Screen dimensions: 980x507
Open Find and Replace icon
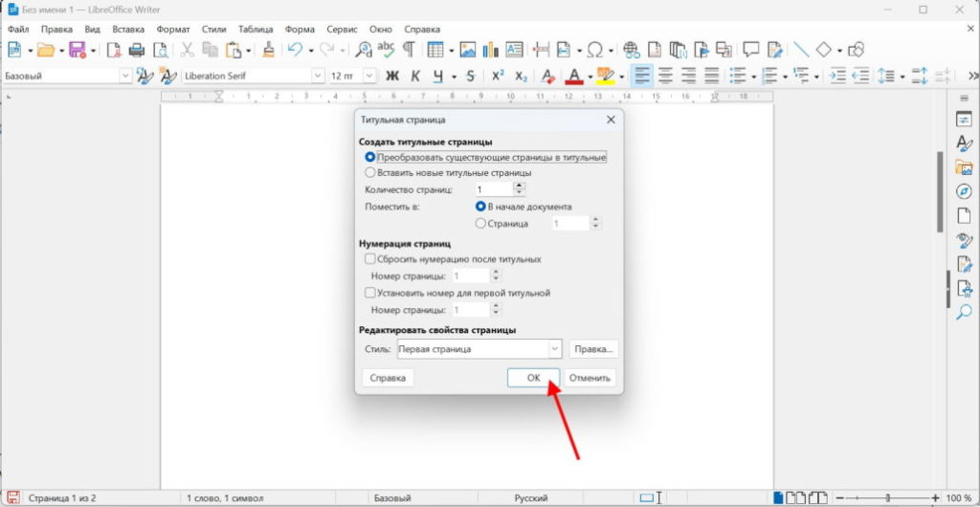coord(363,50)
